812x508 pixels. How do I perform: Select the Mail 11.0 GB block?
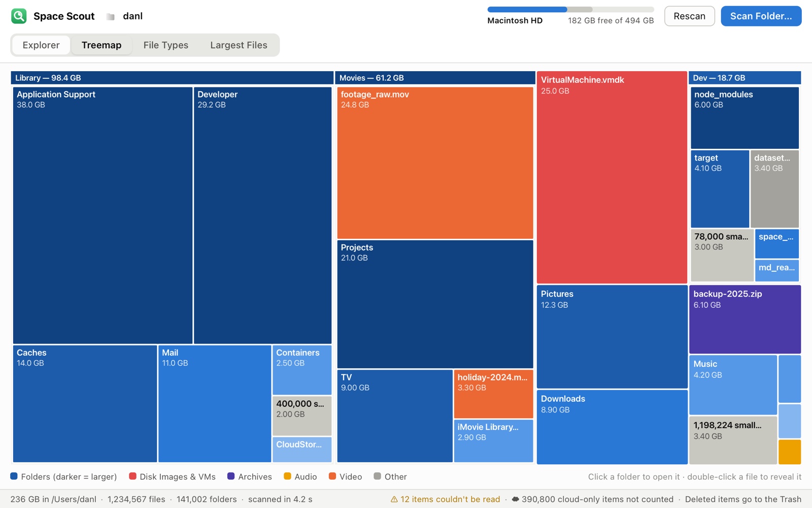tap(215, 404)
